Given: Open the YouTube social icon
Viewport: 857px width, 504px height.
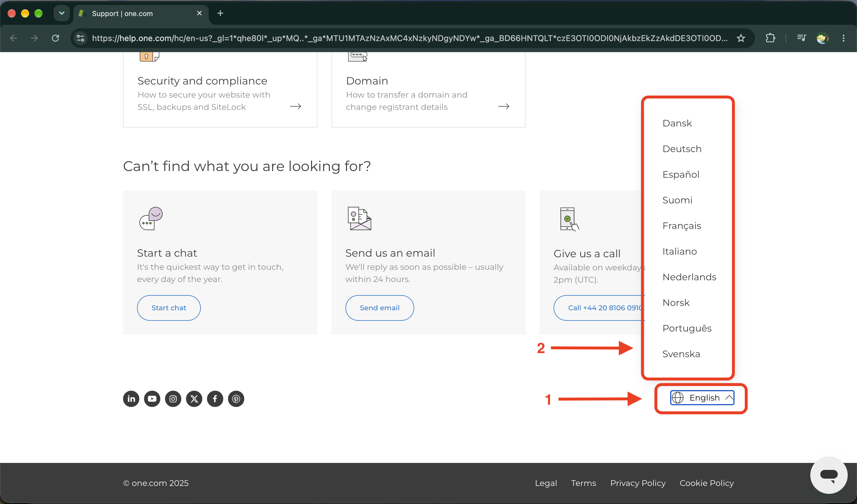Looking at the screenshot, I should (152, 399).
